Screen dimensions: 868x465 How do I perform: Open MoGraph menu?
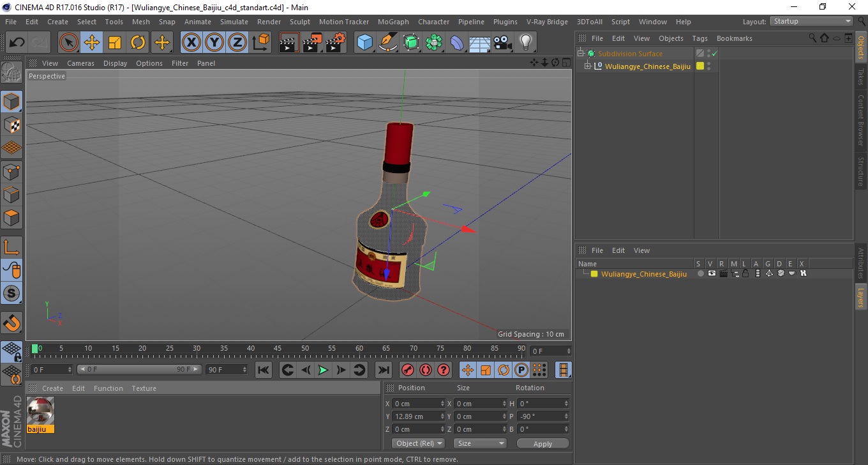(x=393, y=22)
